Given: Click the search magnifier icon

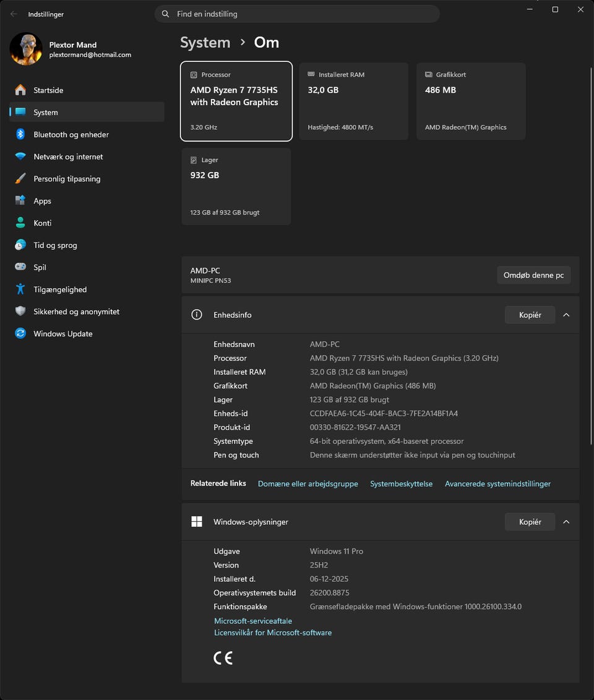Looking at the screenshot, I should tap(165, 14).
